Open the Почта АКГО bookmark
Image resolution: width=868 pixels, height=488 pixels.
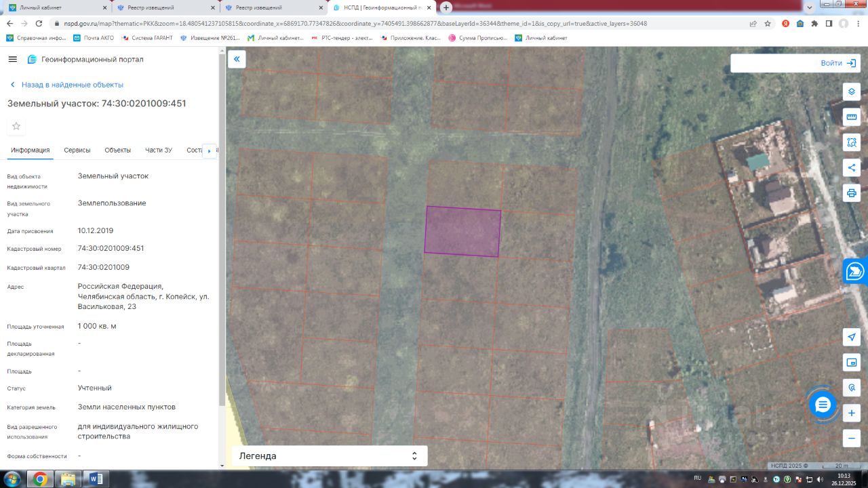tap(94, 38)
